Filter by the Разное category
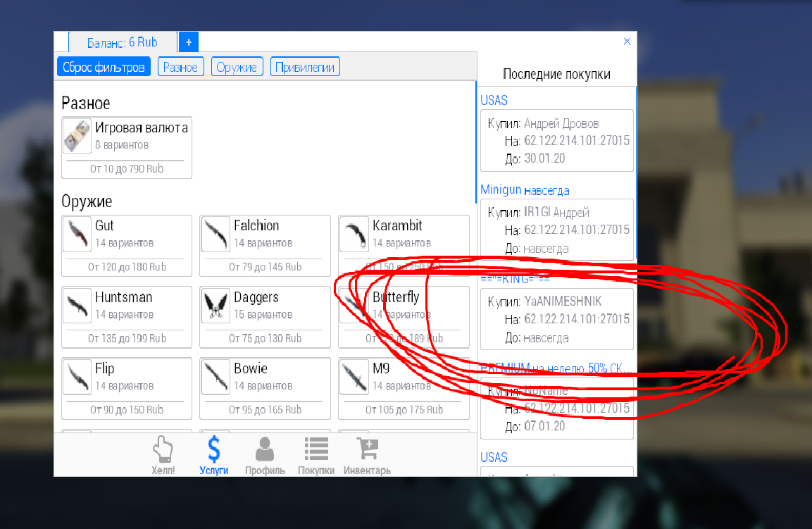 [x=181, y=67]
